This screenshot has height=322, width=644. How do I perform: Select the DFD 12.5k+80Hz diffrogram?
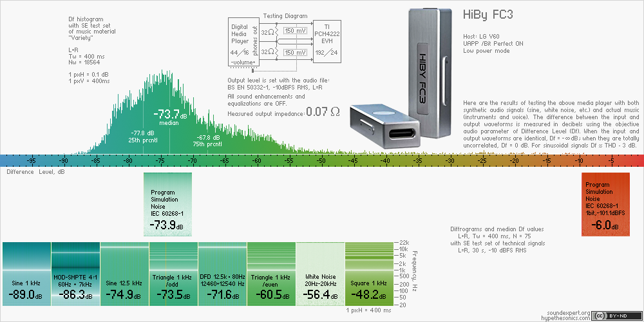[x=222, y=274]
